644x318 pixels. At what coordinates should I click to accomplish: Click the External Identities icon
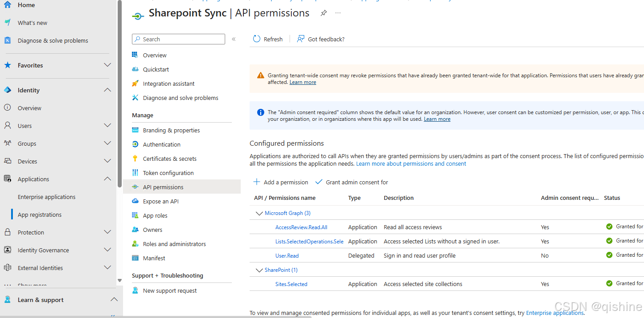pyautogui.click(x=7, y=268)
